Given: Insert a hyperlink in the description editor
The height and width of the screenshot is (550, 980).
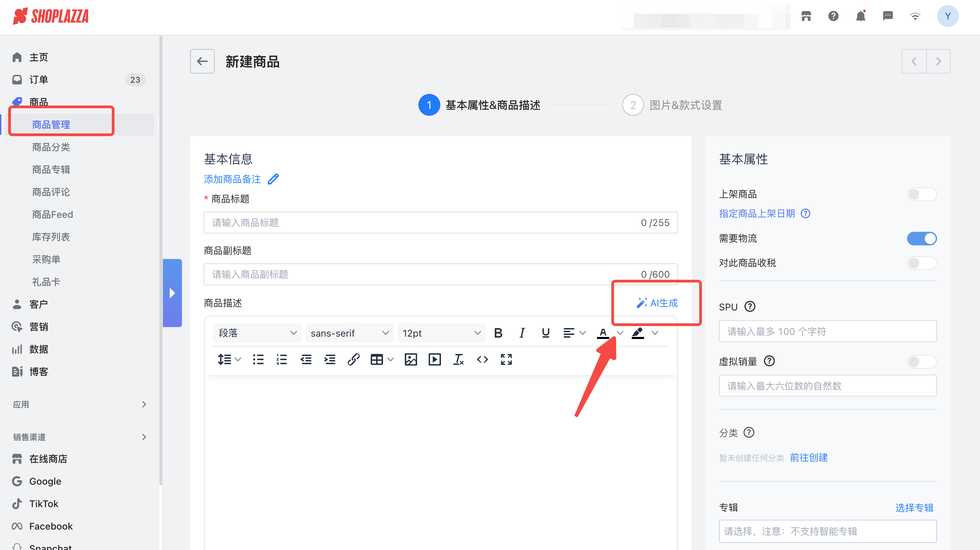Looking at the screenshot, I should 353,359.
